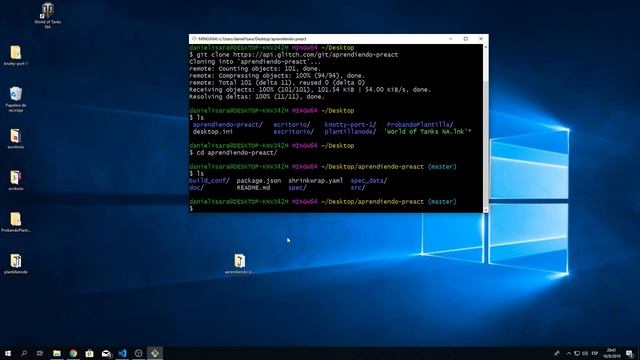Select the plantillanode desktop folder
Image resolution: width=640 pixels, height=360 pixels.
pos(16,264)
